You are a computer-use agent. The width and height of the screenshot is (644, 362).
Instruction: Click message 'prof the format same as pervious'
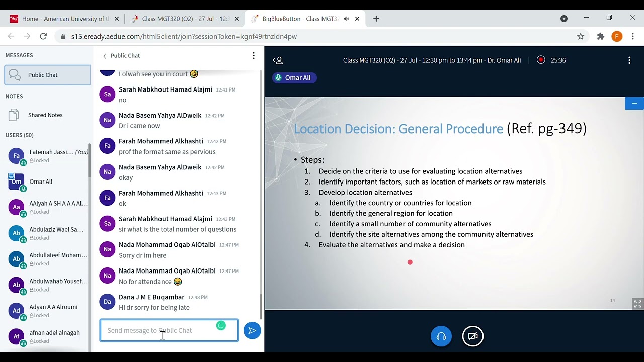point(167,152)
